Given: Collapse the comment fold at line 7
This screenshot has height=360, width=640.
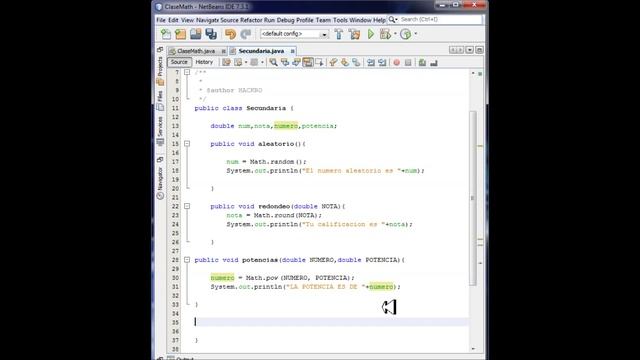Looking at the screenshot, I should click(x=187, y=72).
